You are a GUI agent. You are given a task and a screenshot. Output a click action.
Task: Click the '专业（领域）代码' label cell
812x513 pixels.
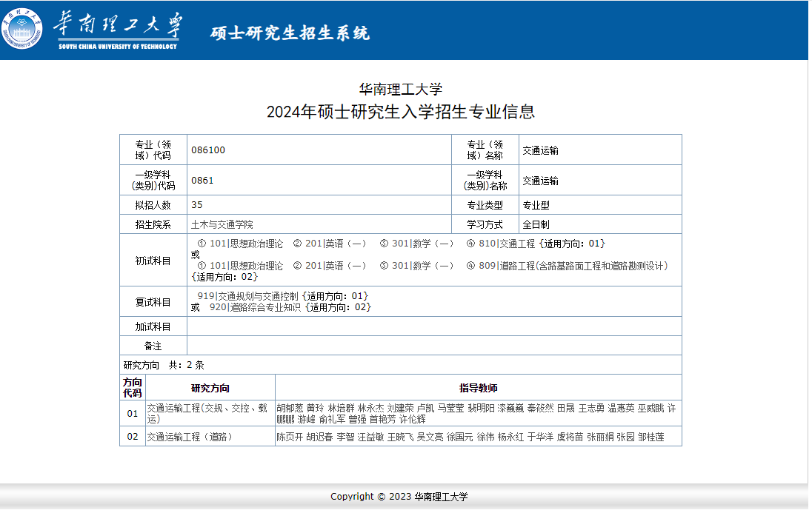tap(153, 150)
